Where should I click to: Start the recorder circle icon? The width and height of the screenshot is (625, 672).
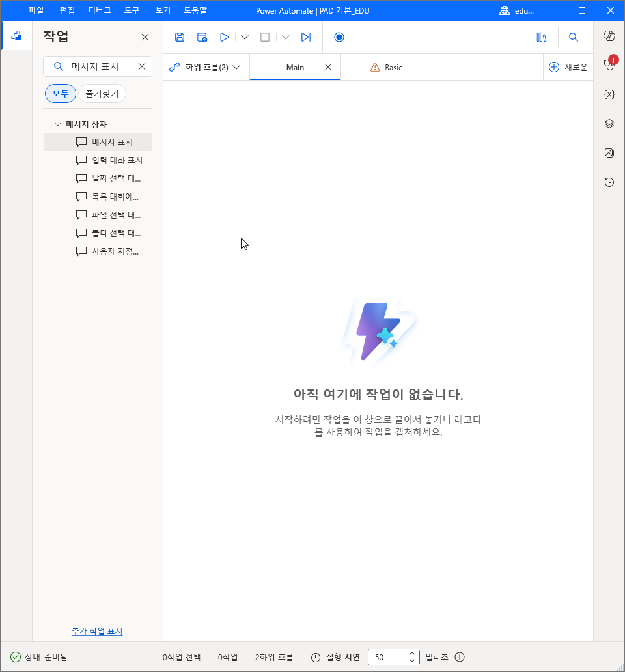tap(339, 37)
